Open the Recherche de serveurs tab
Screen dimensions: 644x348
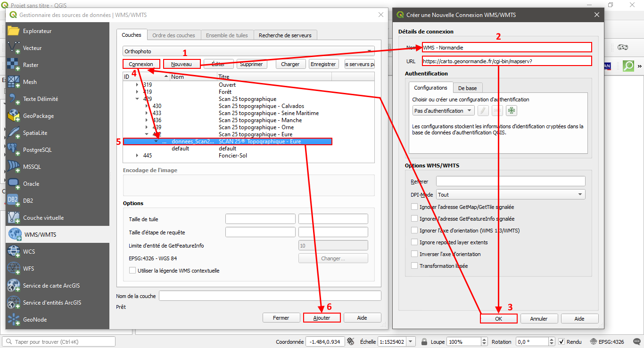pyautogui.click(x=285, y=35)
